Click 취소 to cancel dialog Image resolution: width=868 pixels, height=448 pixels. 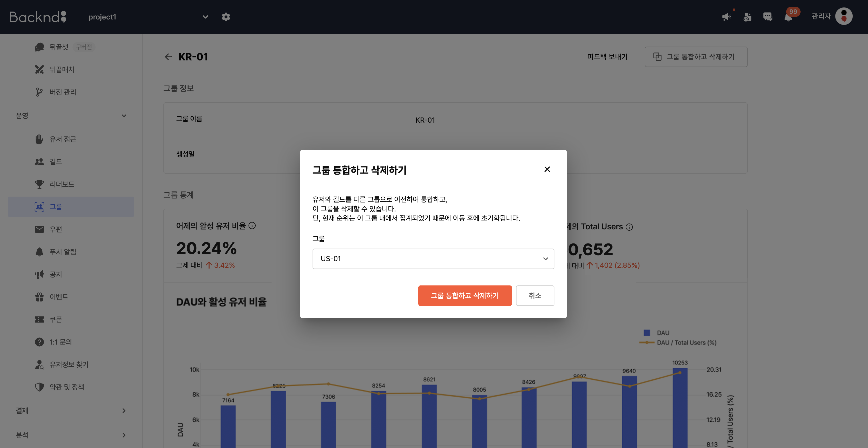[535, 295]
